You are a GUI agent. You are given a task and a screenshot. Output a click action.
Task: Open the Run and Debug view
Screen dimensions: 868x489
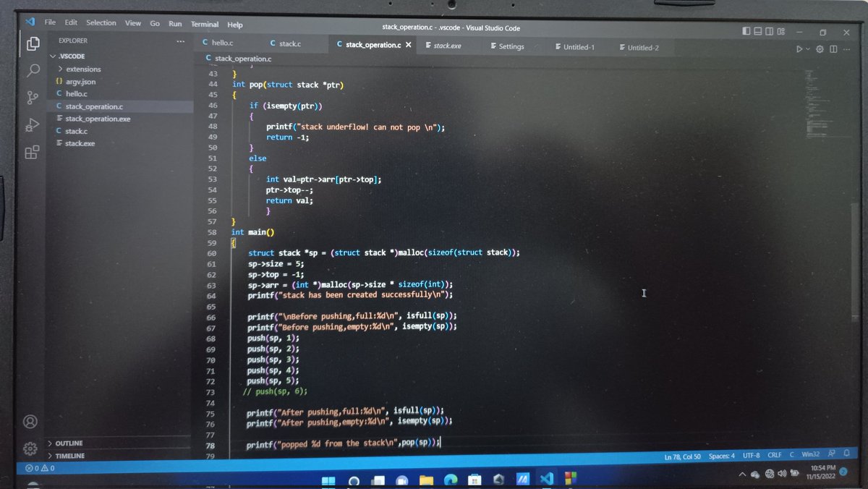click(32, 125)
